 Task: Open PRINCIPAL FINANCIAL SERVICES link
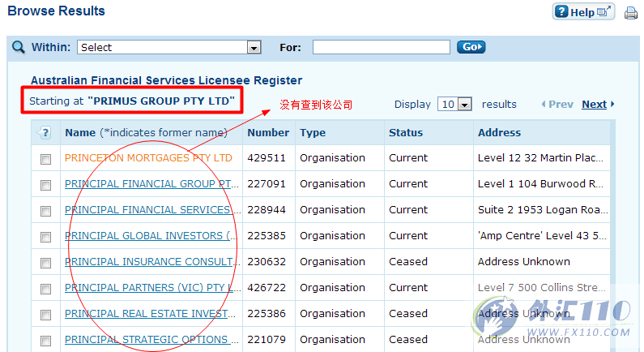[x=153, y=210]
